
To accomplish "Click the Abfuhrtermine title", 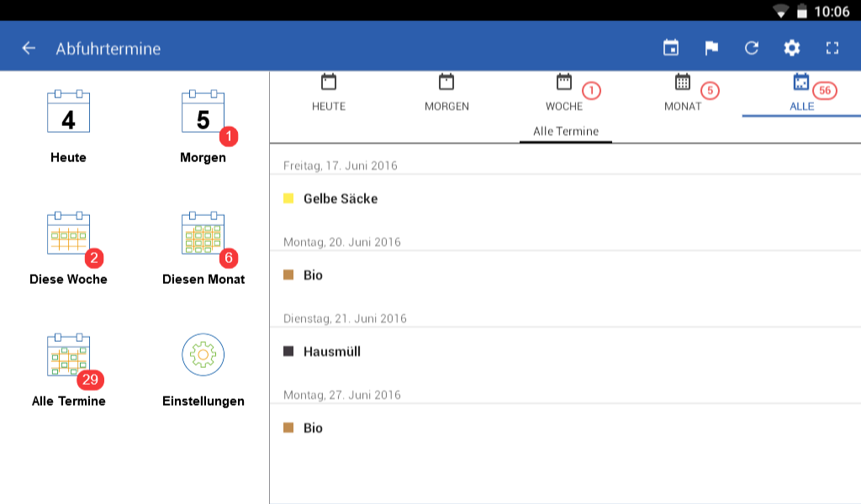I will (108, 49).
